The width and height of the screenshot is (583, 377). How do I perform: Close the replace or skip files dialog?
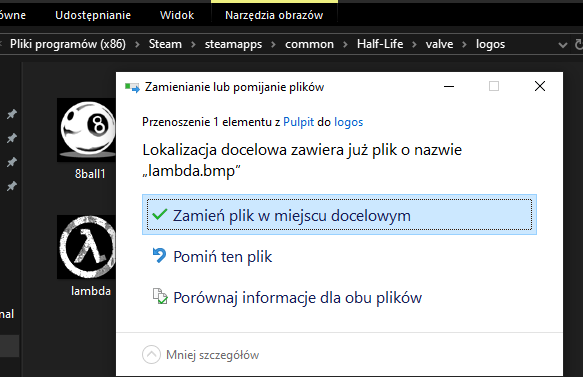tap(540, 86)
